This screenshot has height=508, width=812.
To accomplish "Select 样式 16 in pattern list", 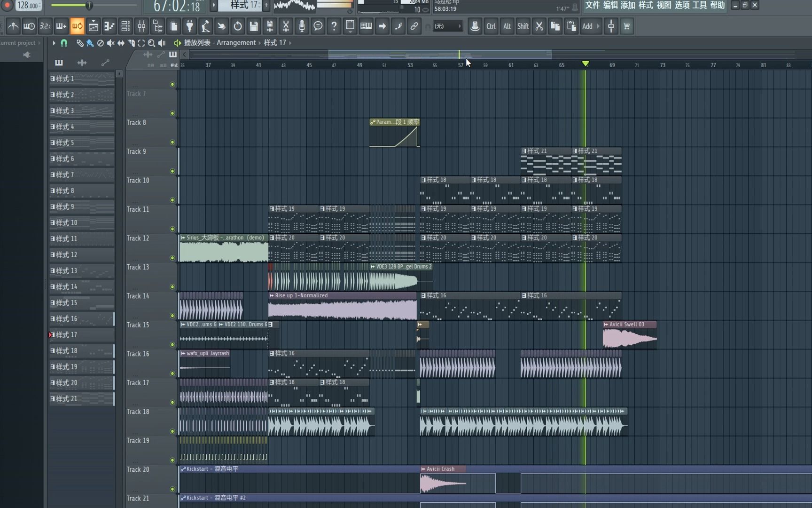I will tap(82, 319).
